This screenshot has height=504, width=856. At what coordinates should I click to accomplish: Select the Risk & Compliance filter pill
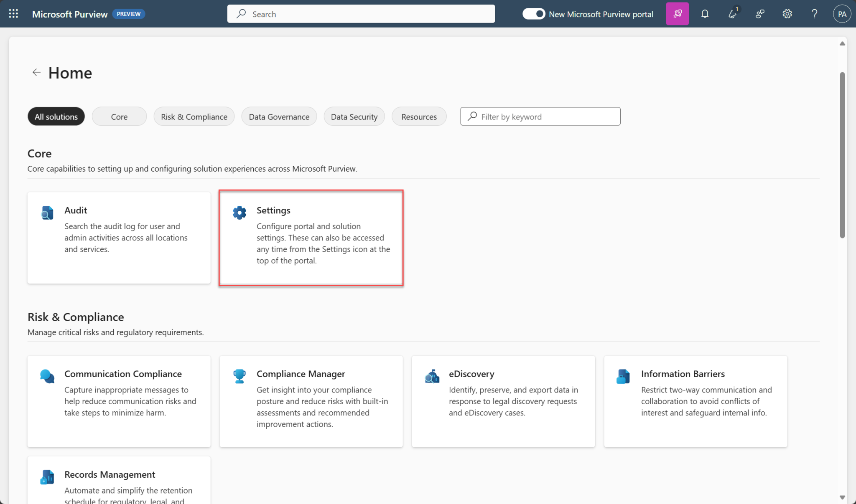194,117
